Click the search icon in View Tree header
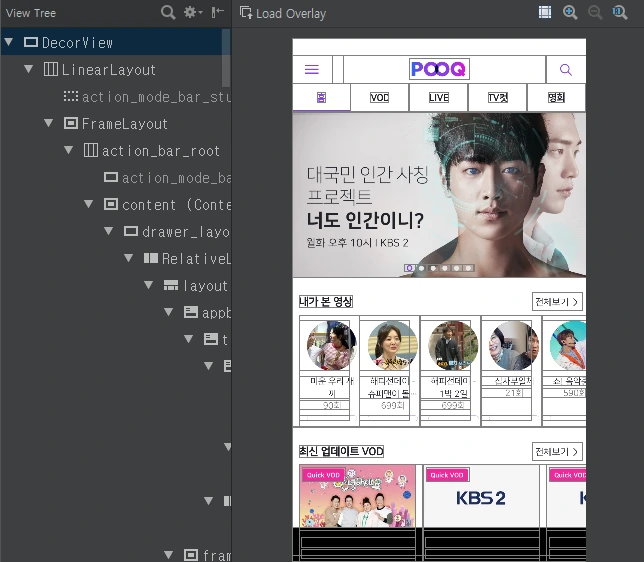 tap(168, 12)
